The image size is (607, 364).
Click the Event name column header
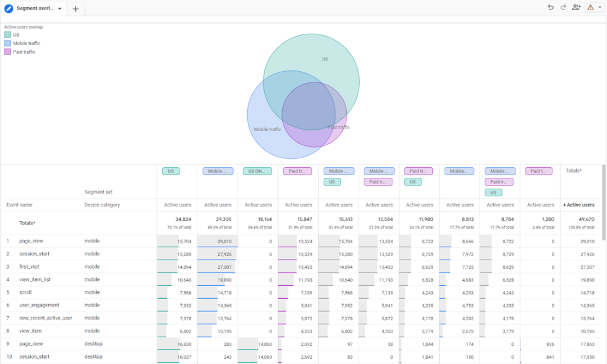tap(20, 205)
